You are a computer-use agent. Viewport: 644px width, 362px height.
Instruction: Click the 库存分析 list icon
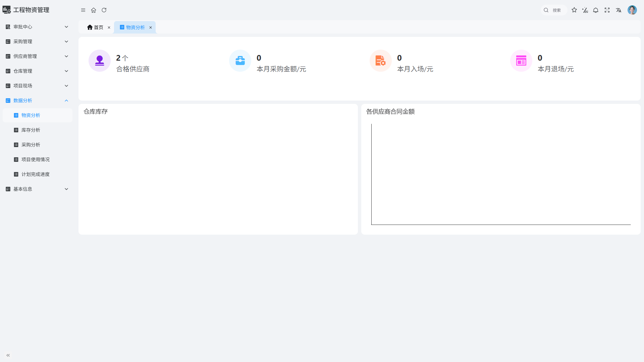point(16,130)
